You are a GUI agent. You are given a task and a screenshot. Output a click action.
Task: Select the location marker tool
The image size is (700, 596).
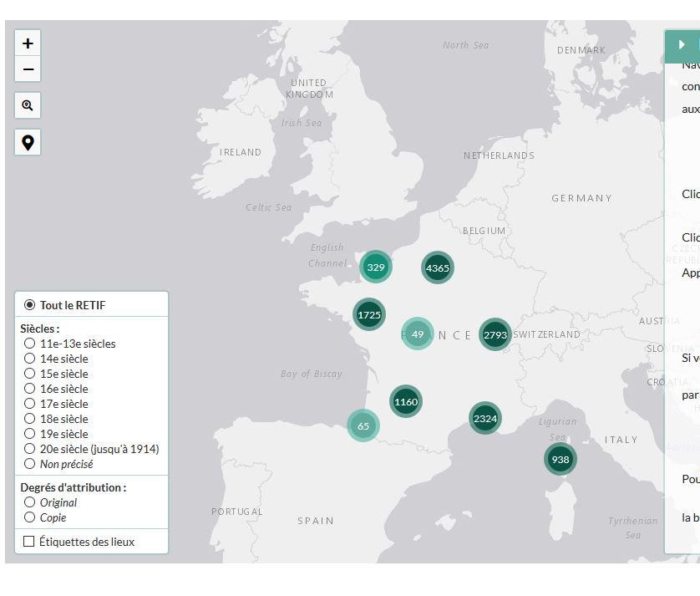(28, 142)
